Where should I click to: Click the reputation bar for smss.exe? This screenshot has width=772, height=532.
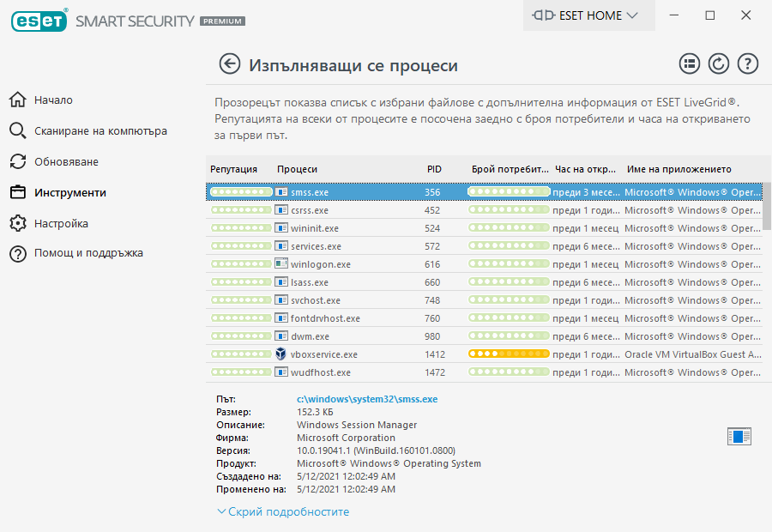click(x=241, y=191)
